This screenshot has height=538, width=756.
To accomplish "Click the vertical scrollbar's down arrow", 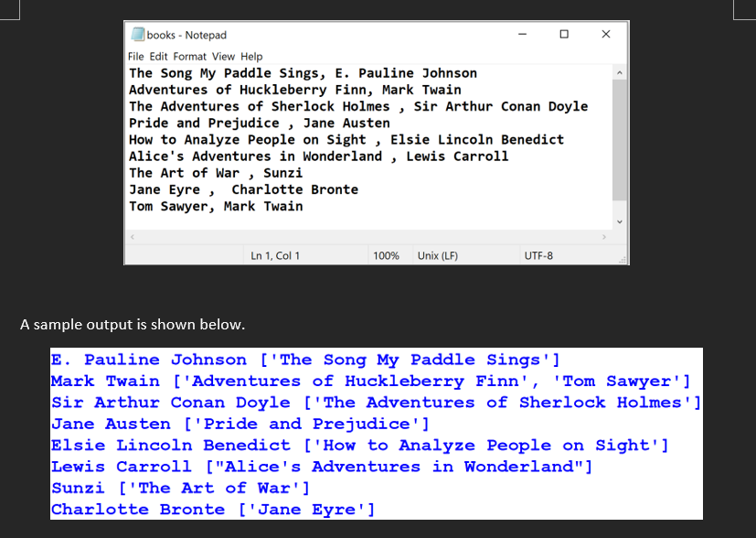I will pyautogui.click(x=620, y=222).
